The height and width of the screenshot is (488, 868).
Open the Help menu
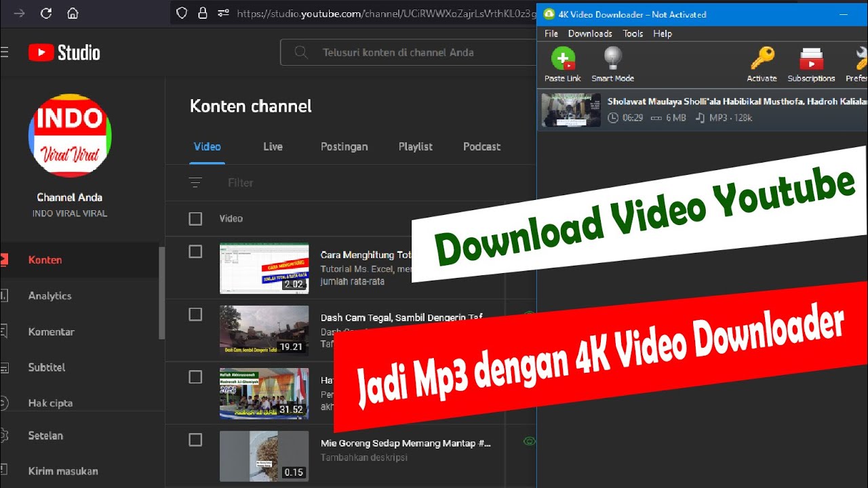point(663,33)
